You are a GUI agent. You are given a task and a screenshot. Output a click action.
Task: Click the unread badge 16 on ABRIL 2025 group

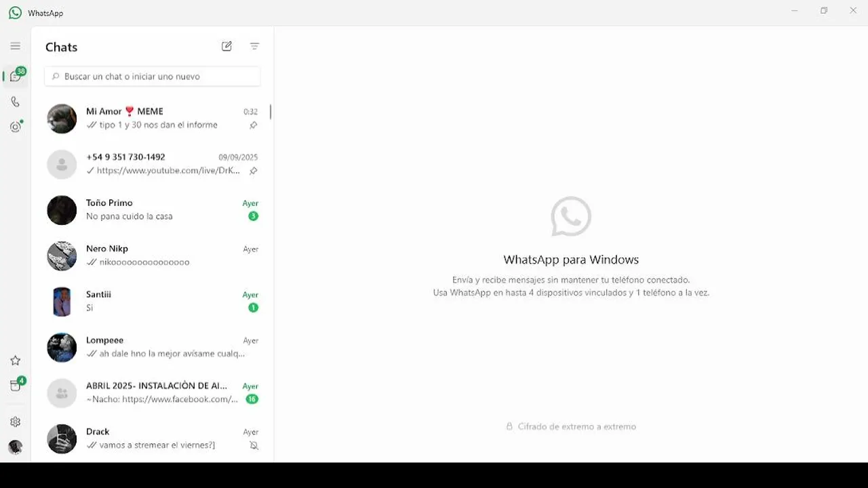[x=252, y=399]
